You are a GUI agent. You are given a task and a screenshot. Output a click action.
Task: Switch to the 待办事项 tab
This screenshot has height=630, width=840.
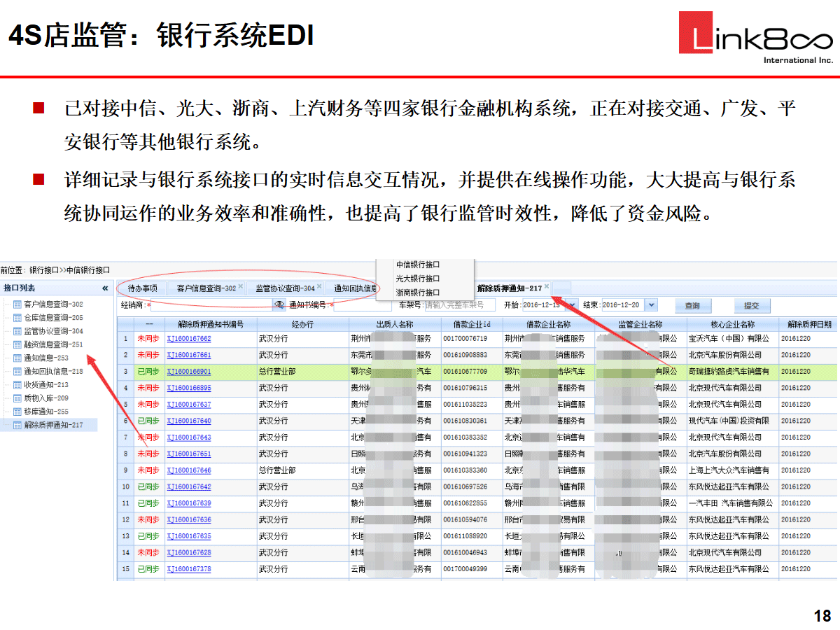pos(142,288)
